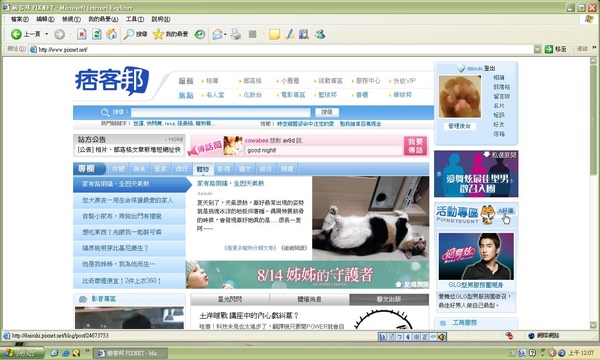Image resolution: width=600 pixels, height=360 pixels.
Task: Open the Favorites star button
Action: tap(158, 34)
